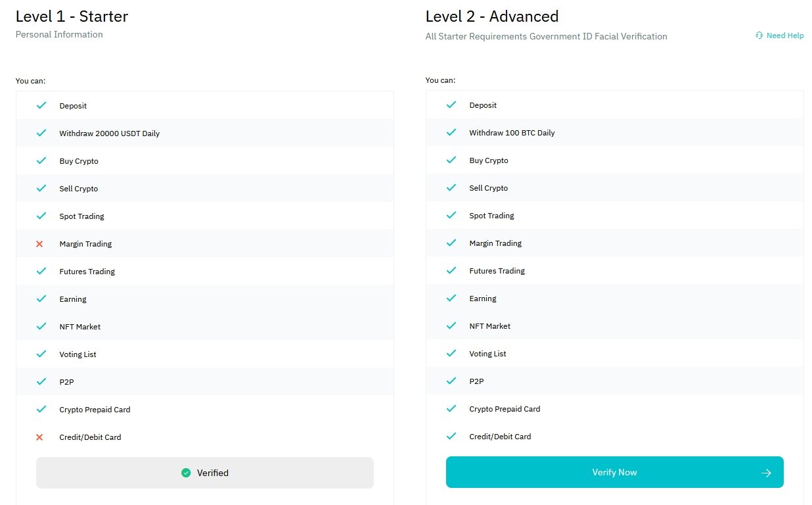This screenshot has height=505, width=812.
Task: Click the arrow icon on Verify Now
Action: click(x=765, y=473)
